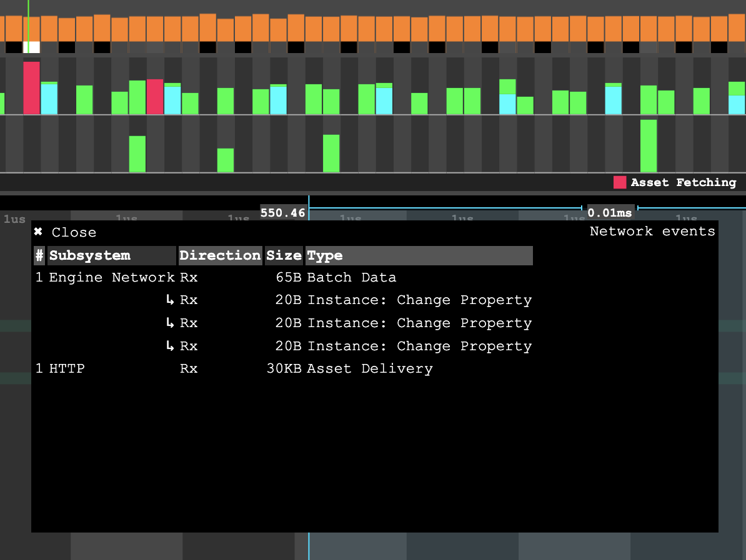The width and height of the screenshot is (746, 560).
Task: Click the 550.46 timeline time label
Action: pyautogui.click(x=282, y=212)
